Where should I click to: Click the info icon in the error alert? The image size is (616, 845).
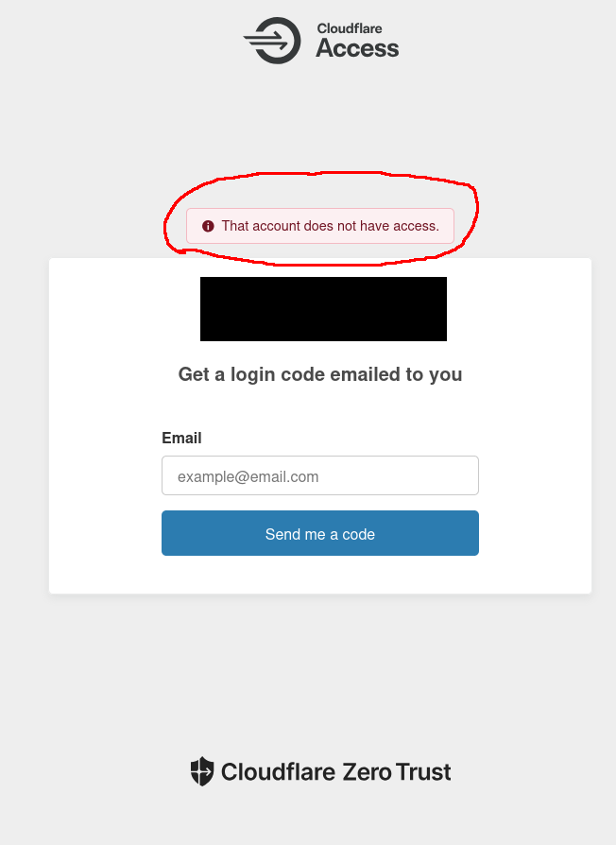pyautogui.click(x=208, y=226)
